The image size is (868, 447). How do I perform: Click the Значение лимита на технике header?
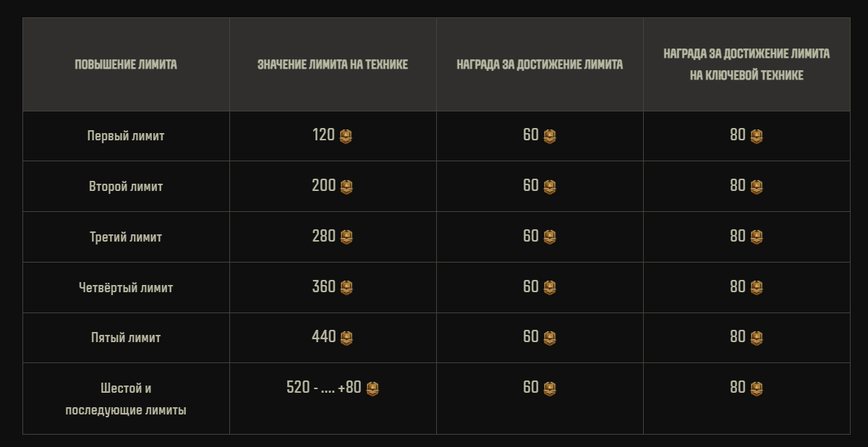[333, 64]
